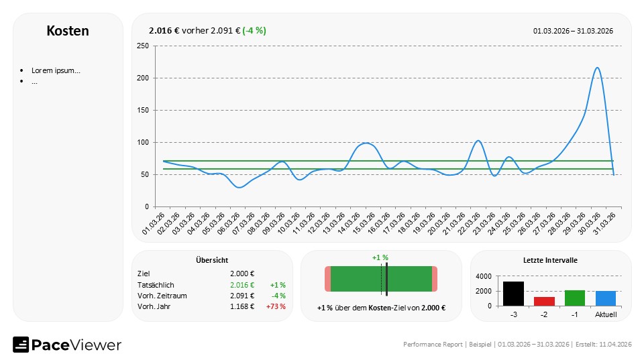The width and height of the screenshot is (644, 362).
Task: Click the green area of the Kosten-Ziel gauge
Action: point(356,279)
